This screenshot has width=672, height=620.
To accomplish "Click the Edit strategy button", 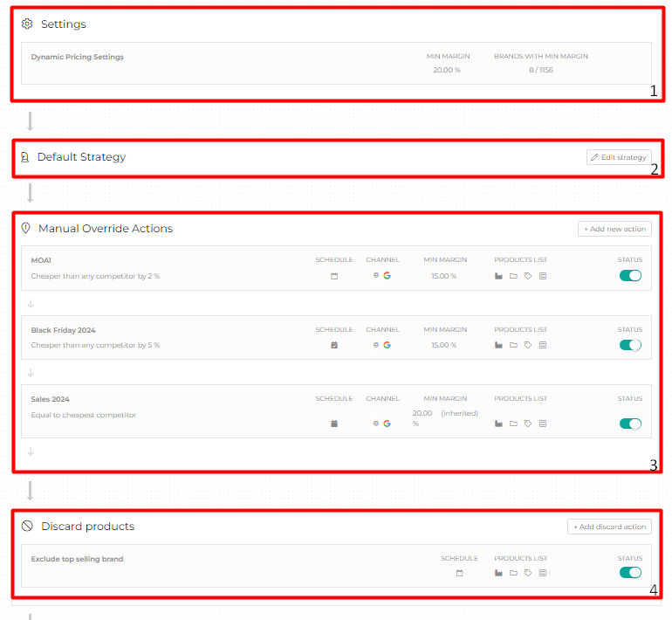I will [619, 157].
